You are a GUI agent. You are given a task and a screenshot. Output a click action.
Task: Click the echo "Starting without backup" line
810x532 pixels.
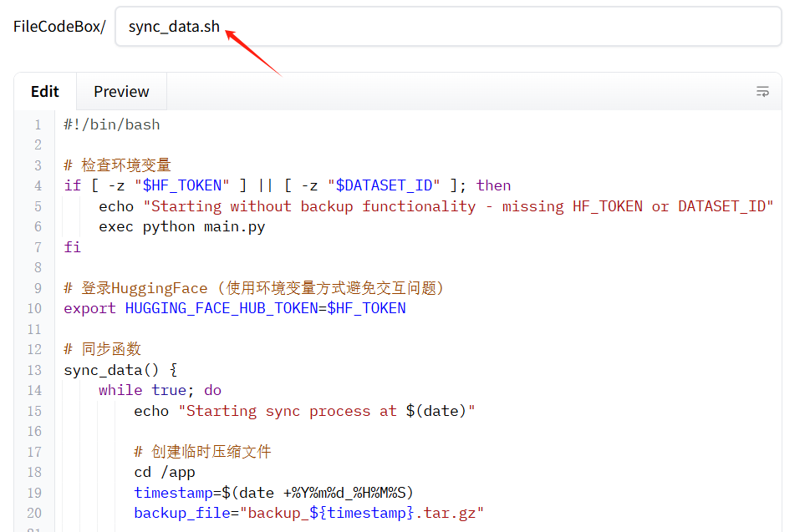pos(436,206)
